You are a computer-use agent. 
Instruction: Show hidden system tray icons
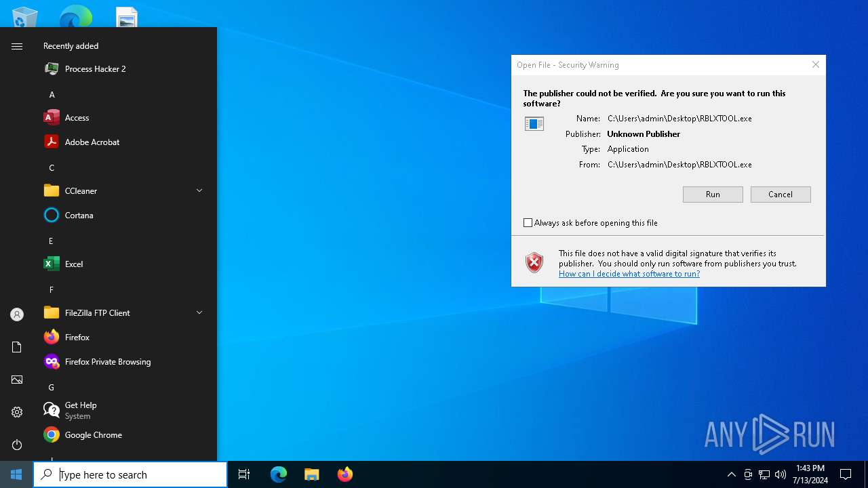(731, 474)
